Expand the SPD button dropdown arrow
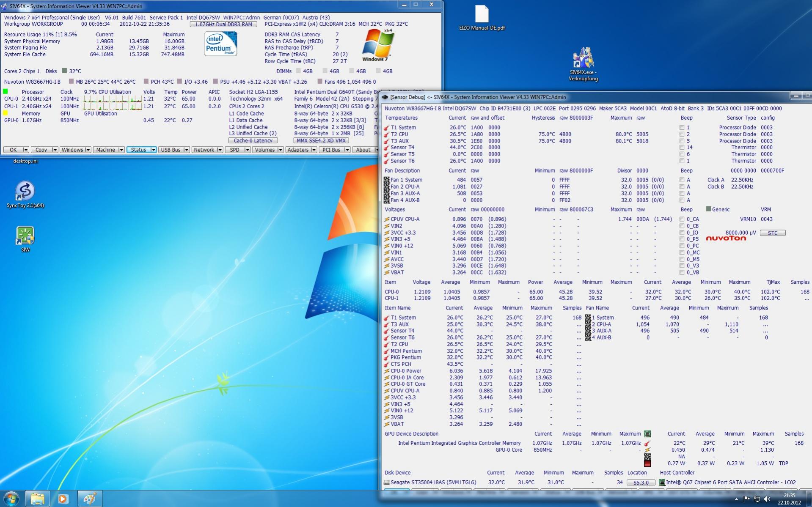 click(x=247, y=150)
